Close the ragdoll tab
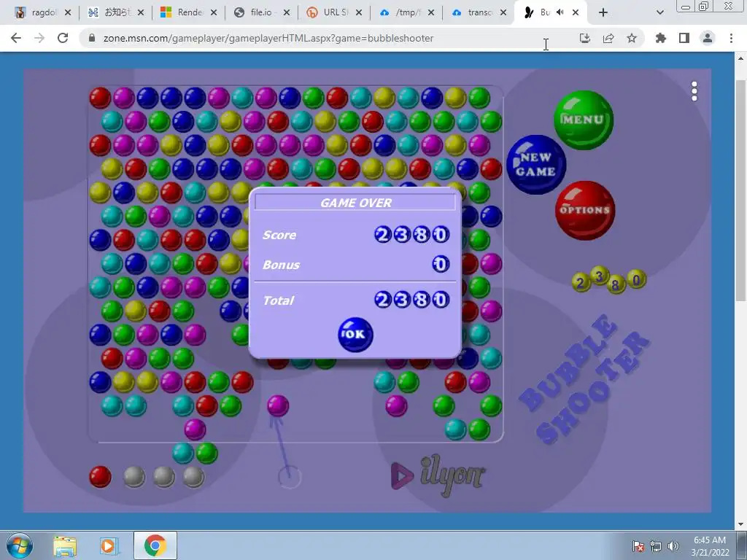The image size is (747, 560). click(x=68, y=13)
